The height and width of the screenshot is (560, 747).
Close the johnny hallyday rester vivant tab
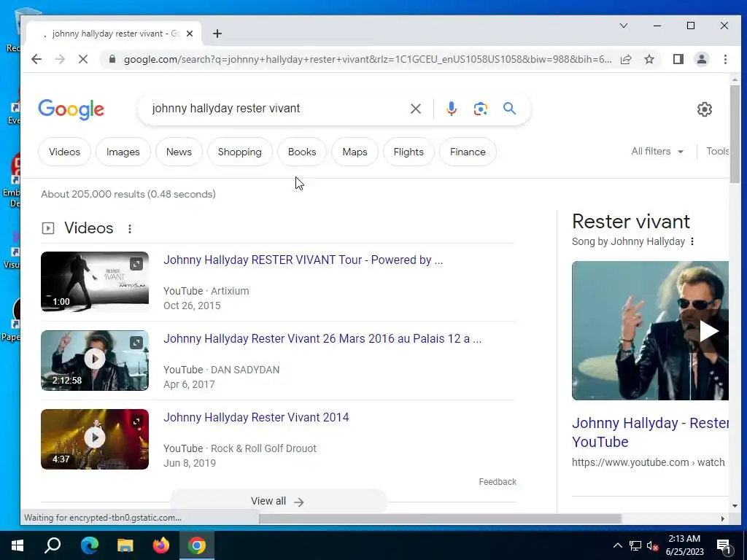coord(190,34)
